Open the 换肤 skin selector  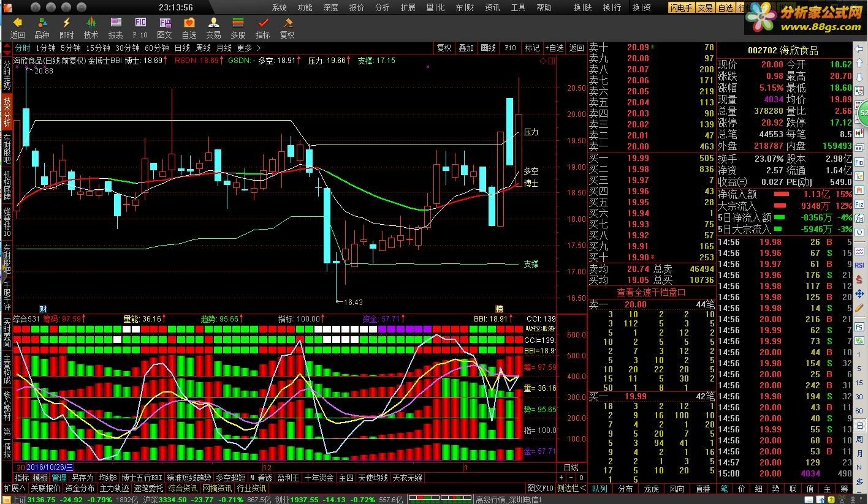tap(582, 7)
